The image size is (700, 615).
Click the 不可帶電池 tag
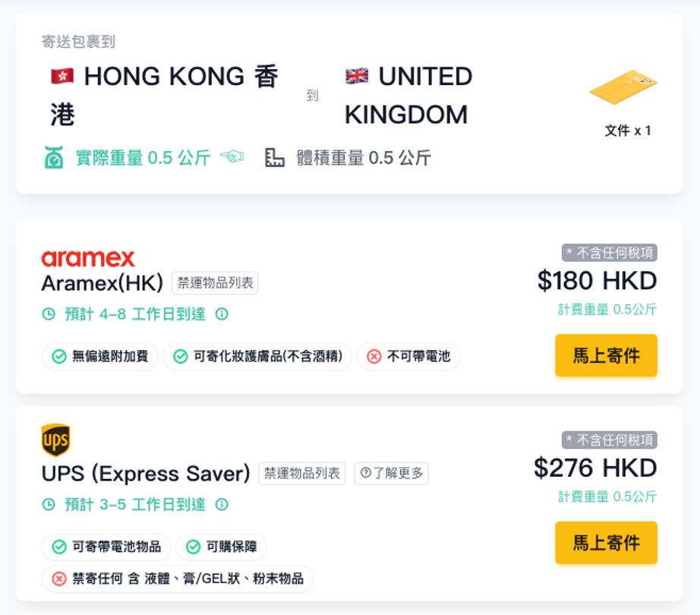coord(408,356)
